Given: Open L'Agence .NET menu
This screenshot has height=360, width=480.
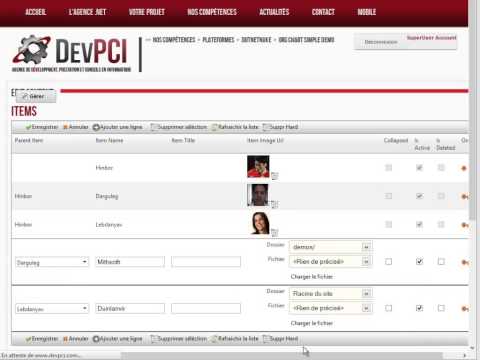Looking at the screenshot, I should point(87,12).
